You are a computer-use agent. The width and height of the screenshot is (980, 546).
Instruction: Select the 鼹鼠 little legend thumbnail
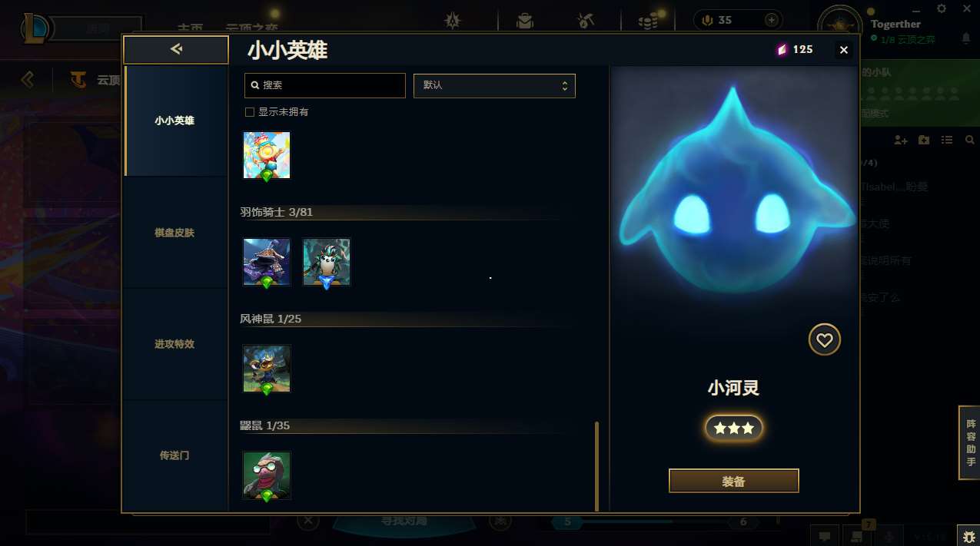267,475
